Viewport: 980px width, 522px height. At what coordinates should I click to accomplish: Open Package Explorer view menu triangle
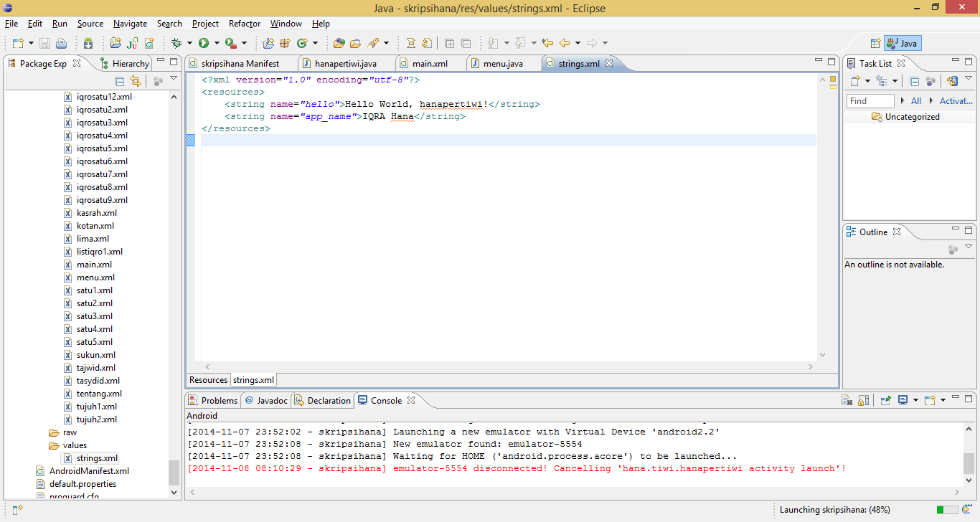(x=174, y=79)
